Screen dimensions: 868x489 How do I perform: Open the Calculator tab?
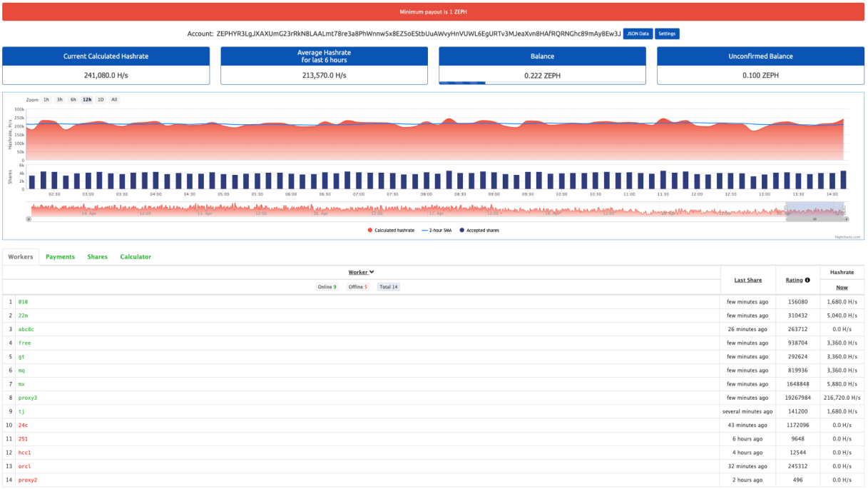tap(136, 257)
